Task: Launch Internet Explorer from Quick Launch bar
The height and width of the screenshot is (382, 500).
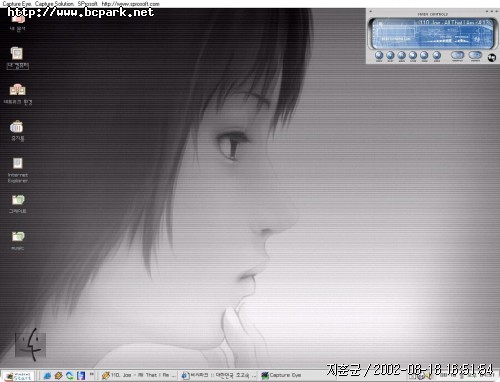Action: tap(47, 376)
